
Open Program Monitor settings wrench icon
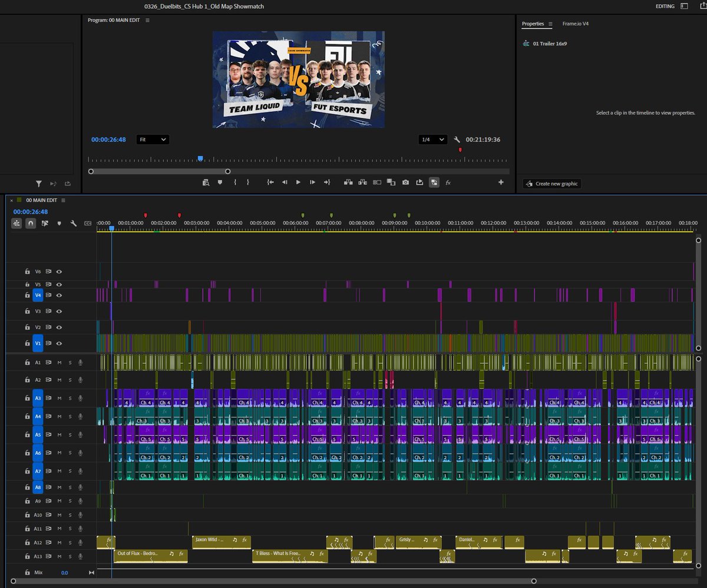click(x=457, y=140)
